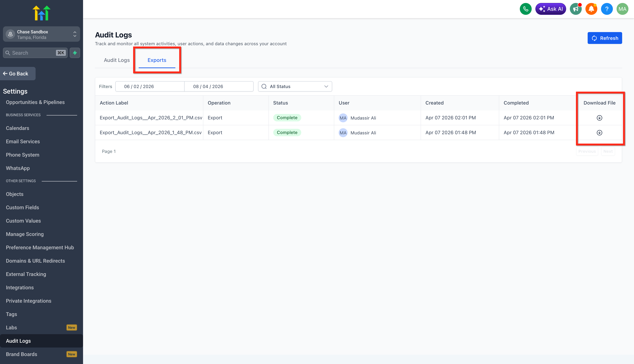The image size is (634, 364).
Task: Click the blue help question mark icon
Action: point(607,9)
